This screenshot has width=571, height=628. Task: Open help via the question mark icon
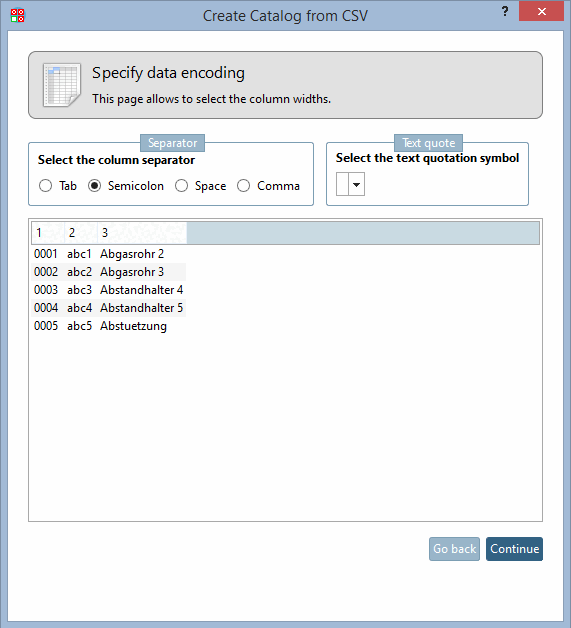[505, 12]
